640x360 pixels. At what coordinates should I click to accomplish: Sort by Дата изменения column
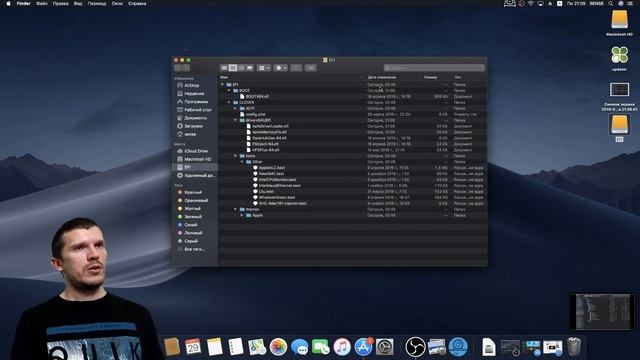(x=382, y=77)
